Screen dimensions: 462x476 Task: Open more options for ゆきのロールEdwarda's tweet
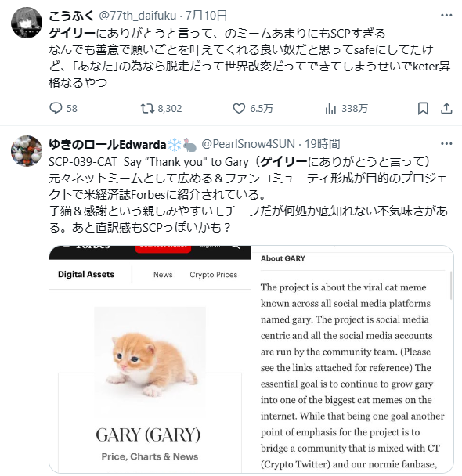click(x=446, y=143)
